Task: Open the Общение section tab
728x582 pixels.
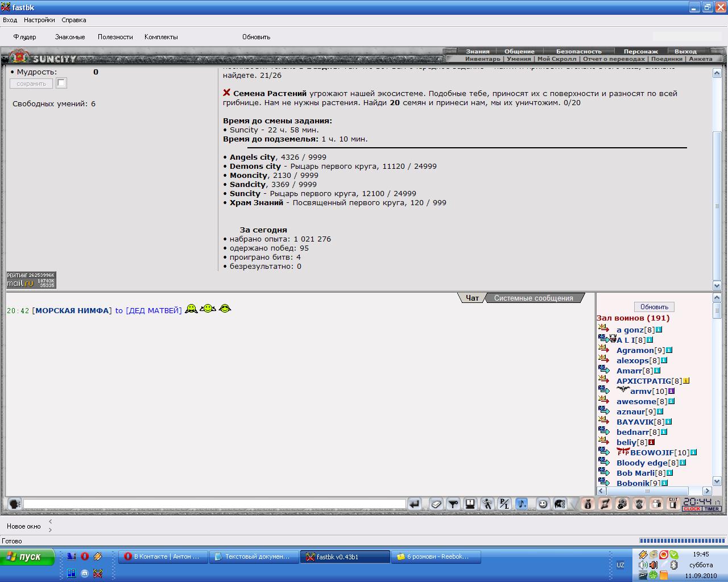Action: 519,51
